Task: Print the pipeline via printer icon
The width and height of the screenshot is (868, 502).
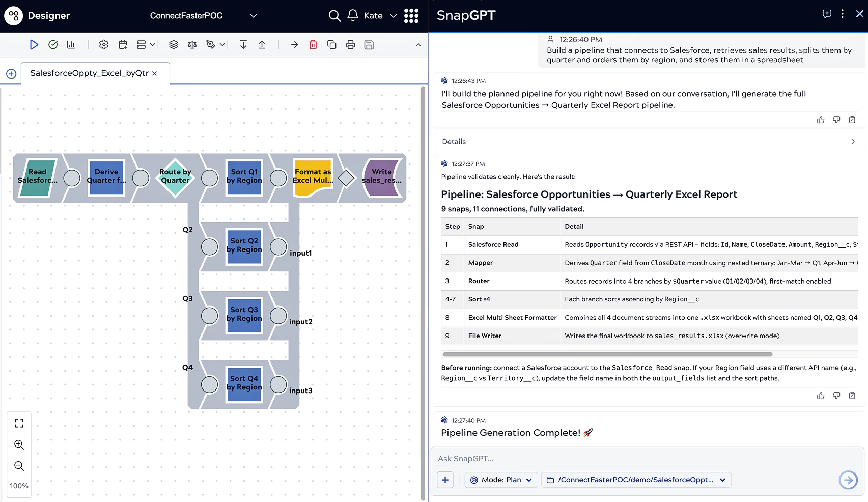Action: 350,45
